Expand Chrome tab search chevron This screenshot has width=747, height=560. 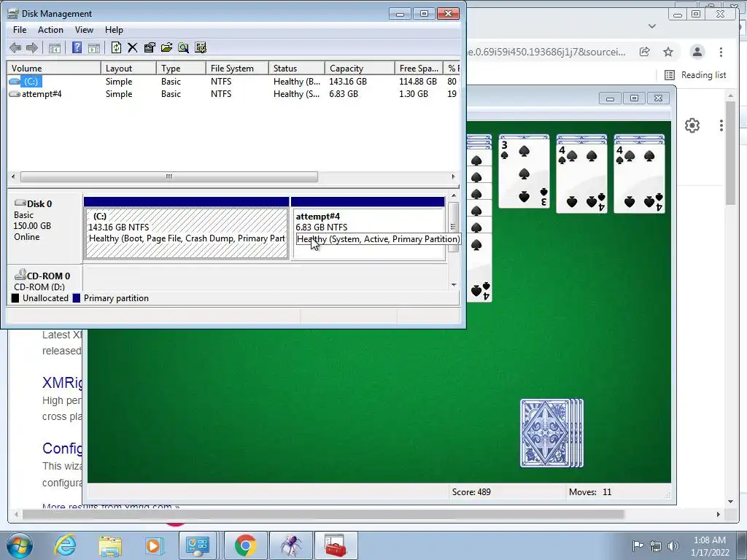652,26
